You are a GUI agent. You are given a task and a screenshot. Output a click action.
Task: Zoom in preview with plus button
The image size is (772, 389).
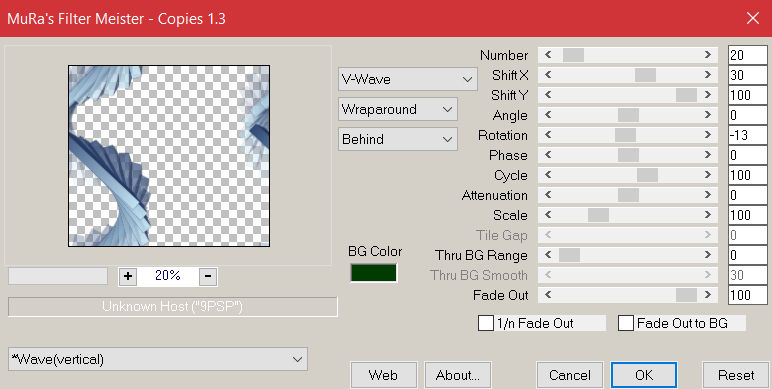click(128, 276)
